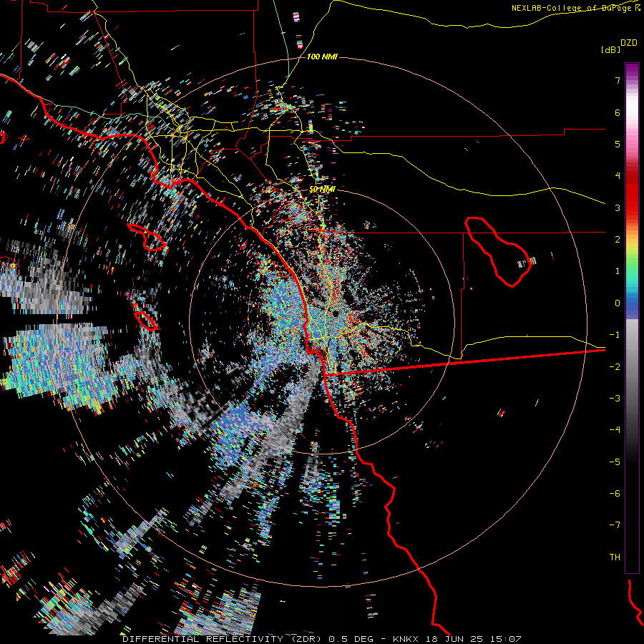Click the scale value "-5"

(615, 462)
